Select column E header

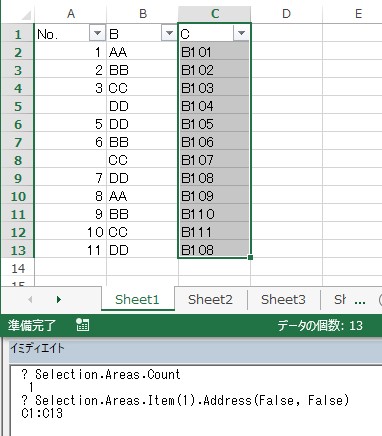352,14
